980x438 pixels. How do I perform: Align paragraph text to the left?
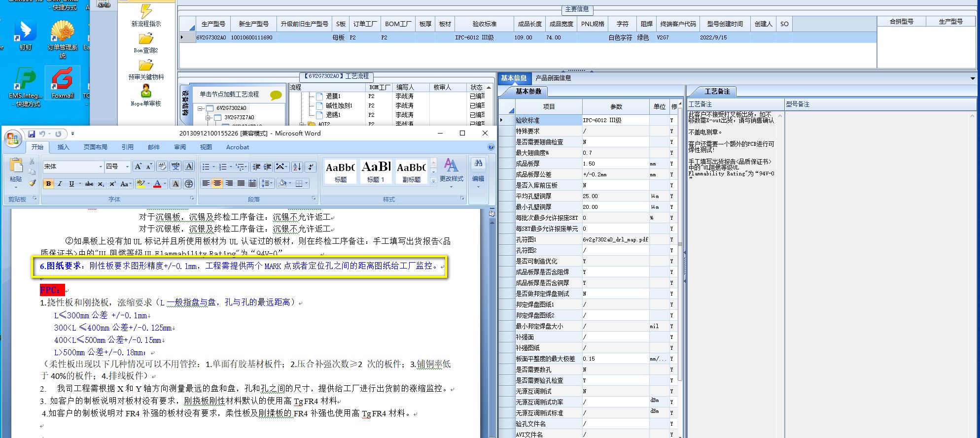[206, 184]
